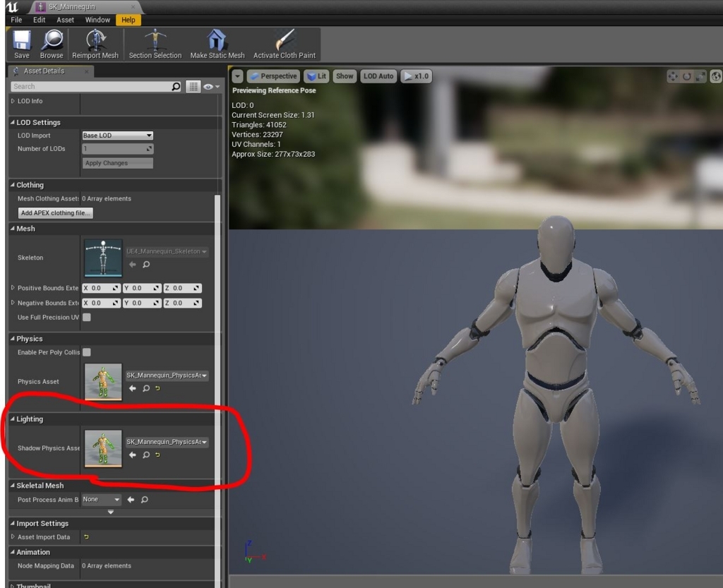Browse to Post Process Anim Blueprint
This screenshot has height=588, width=723.
[x=144, y=500]
